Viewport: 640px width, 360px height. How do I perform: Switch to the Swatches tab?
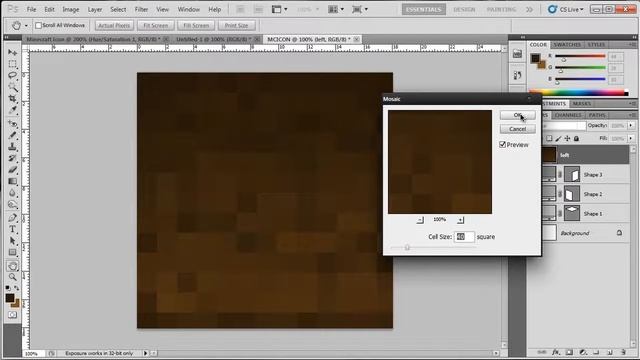coord(567,44)
